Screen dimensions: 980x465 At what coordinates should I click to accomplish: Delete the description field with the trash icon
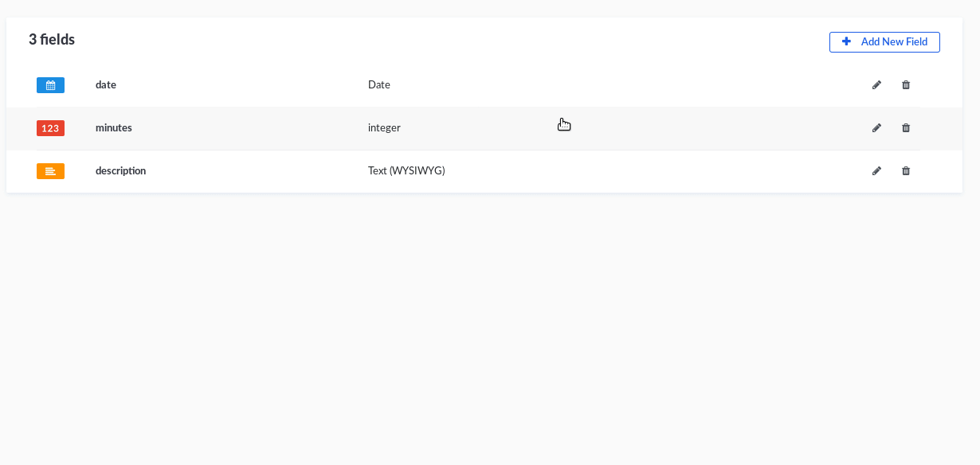tap(906, 170)
